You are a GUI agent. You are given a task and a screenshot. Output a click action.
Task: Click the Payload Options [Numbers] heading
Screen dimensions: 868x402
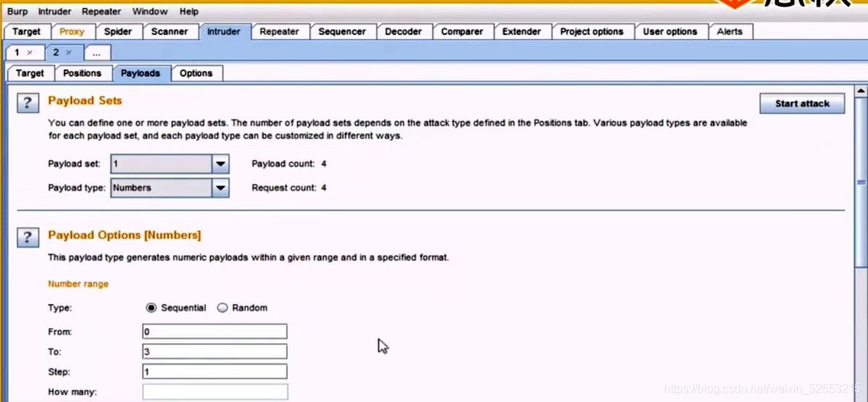click(x=124, y=236)
